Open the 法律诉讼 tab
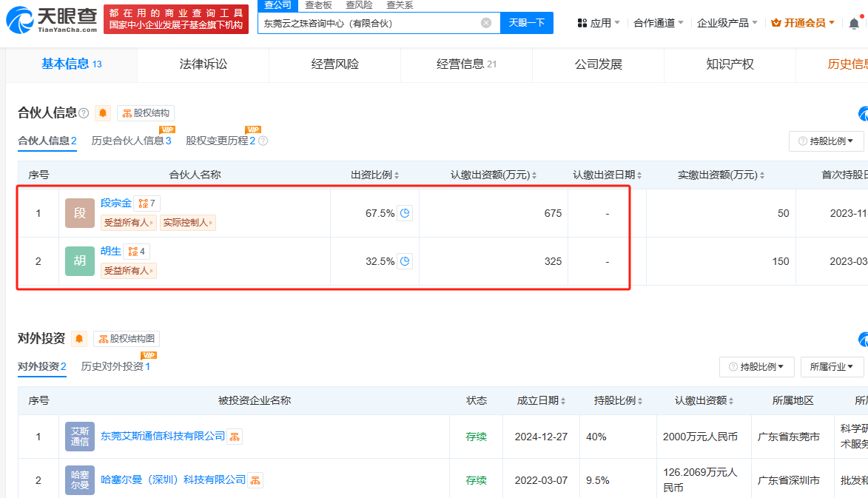The height and width of the screenshot is (498, 868). (x=203, y=64)
